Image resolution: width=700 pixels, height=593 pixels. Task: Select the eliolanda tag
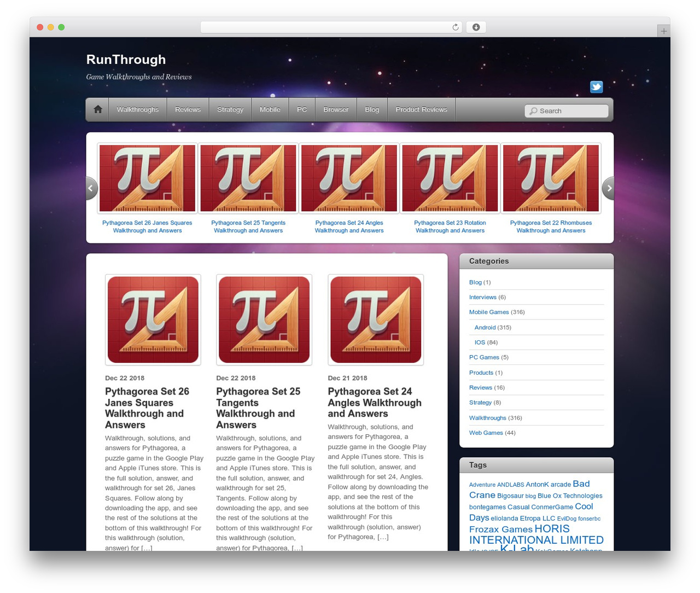tap(504, 519)
